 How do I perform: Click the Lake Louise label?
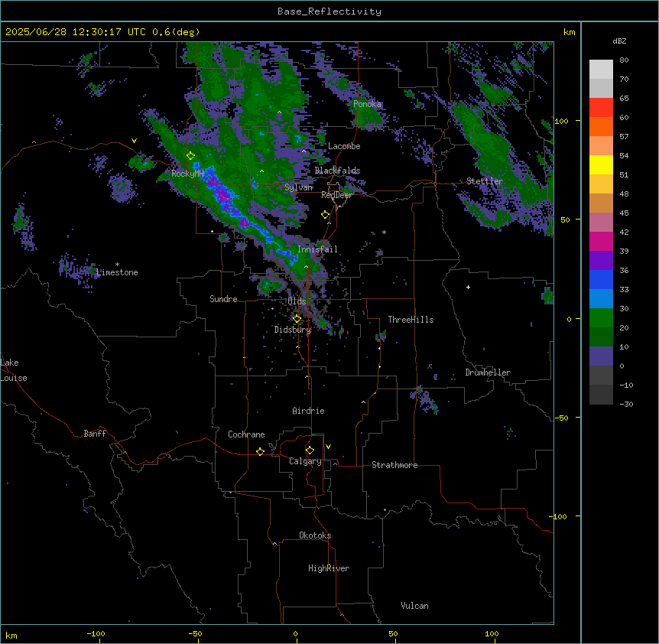14,370
